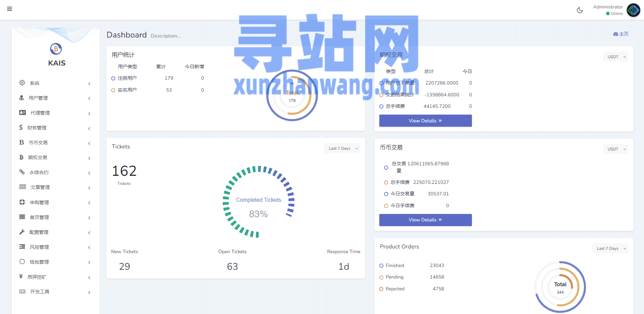Click the Finished legend marker
Viewport: 644px width, 314px height.
(381, 266)
